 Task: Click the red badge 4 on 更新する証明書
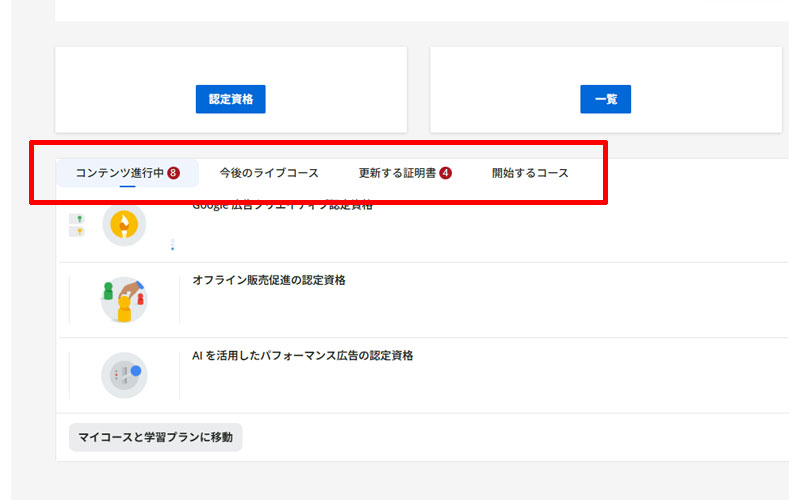(x=445, y=173)
